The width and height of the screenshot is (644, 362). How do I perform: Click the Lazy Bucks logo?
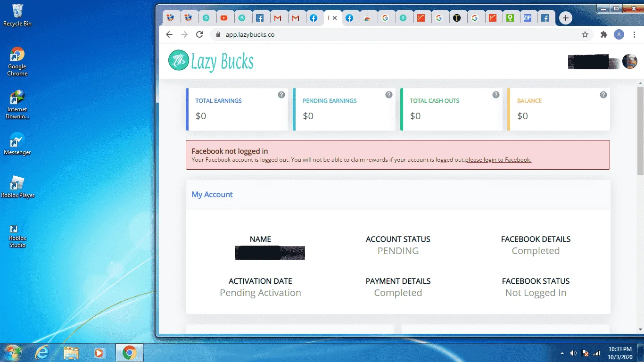[x=211, y=61]
